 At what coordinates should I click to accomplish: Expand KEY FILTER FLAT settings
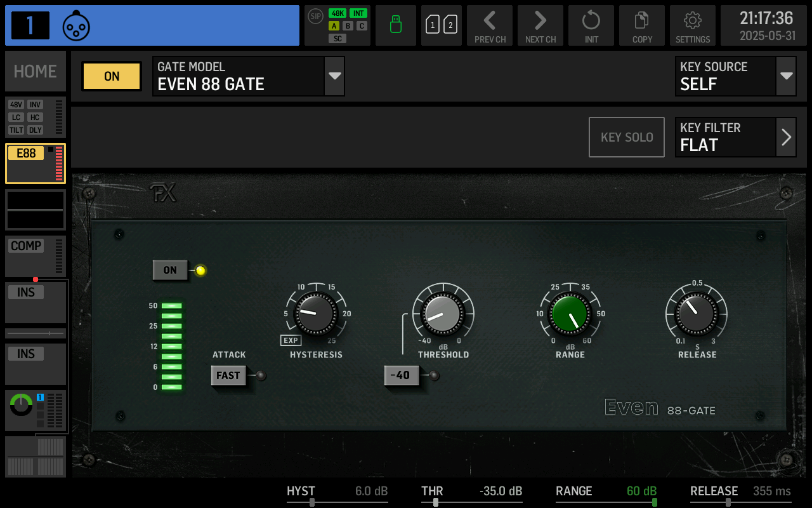[787, 137]
